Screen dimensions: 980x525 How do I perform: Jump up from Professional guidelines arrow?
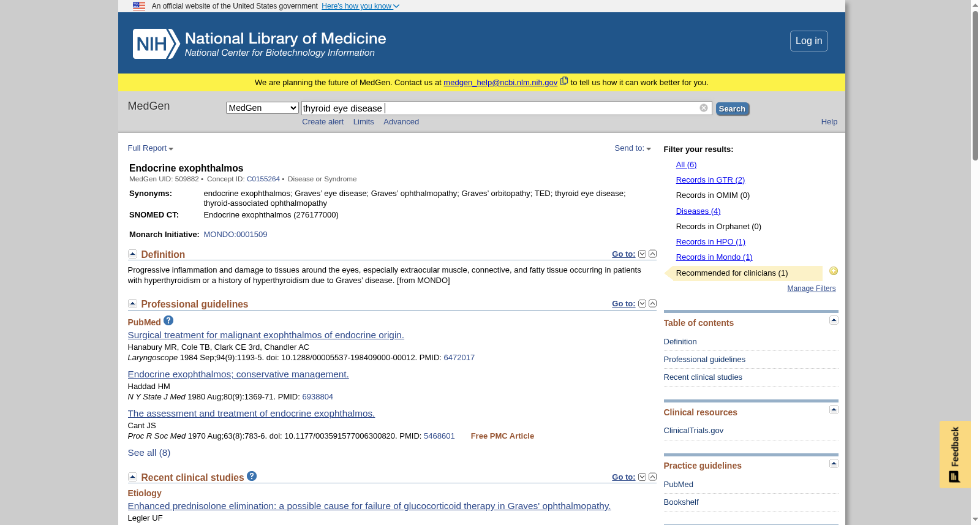pyautogui.click(x=652, y=303)
